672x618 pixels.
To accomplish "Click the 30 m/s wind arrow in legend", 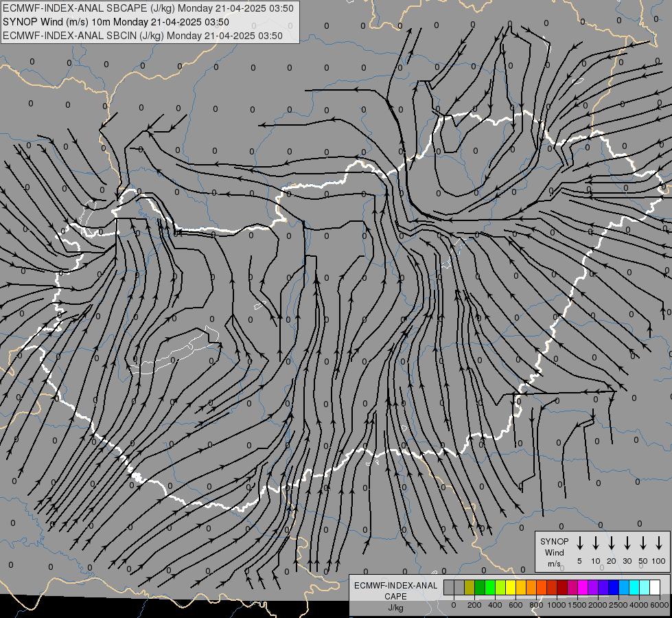I will pos(627,543).
